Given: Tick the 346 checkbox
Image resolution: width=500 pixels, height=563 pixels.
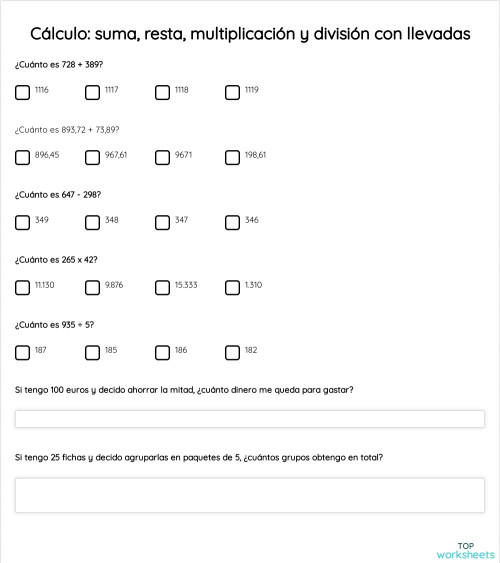Looking at the screenshot, I should 232,222.
